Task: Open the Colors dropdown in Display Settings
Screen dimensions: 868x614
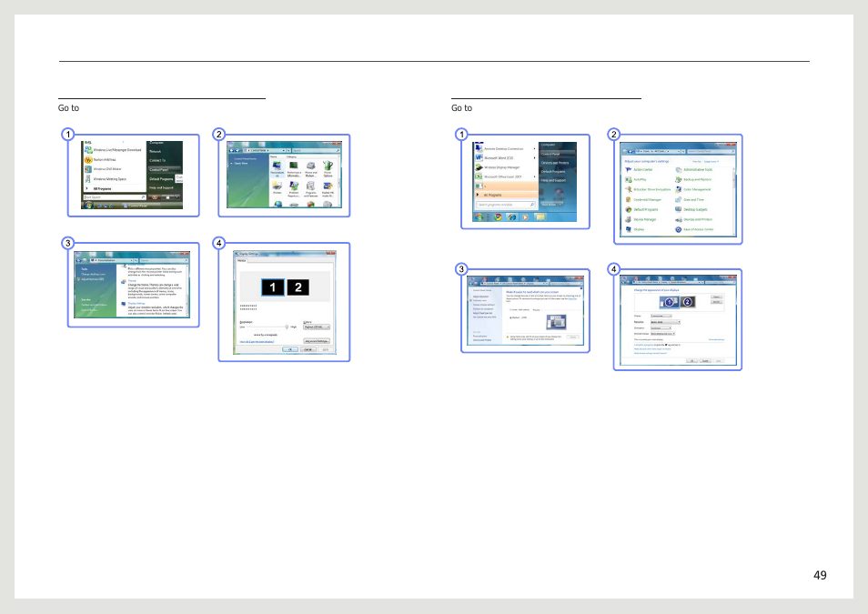Action: tap(317, 327)
